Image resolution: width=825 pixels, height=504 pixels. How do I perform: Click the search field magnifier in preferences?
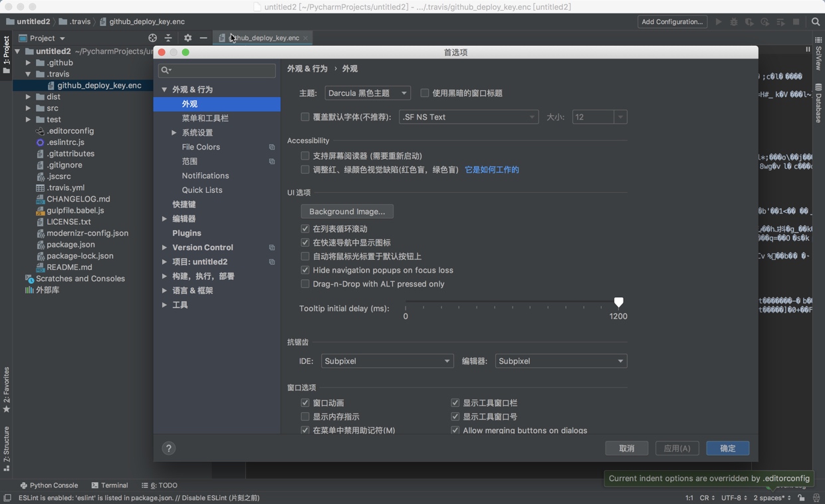[166, 70]
